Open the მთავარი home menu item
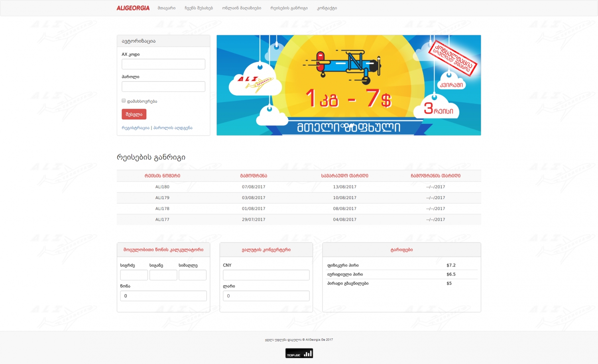Screen dimensions: 598x364 click(167, 8)
